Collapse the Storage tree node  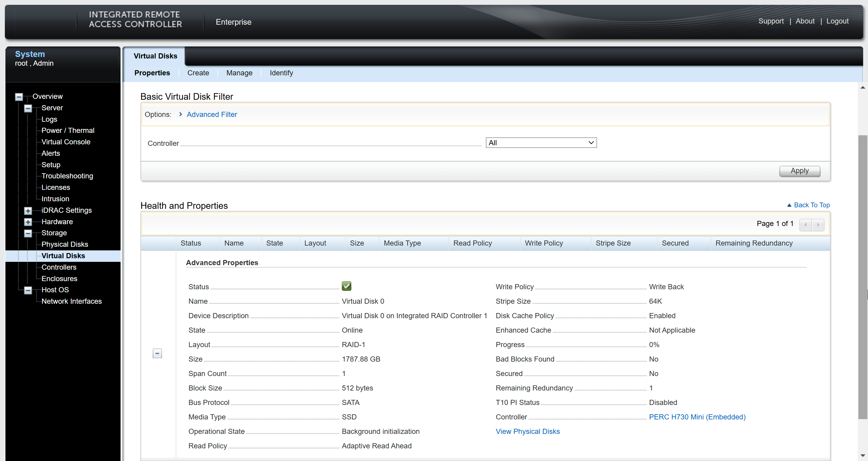[x=28, y=233]
